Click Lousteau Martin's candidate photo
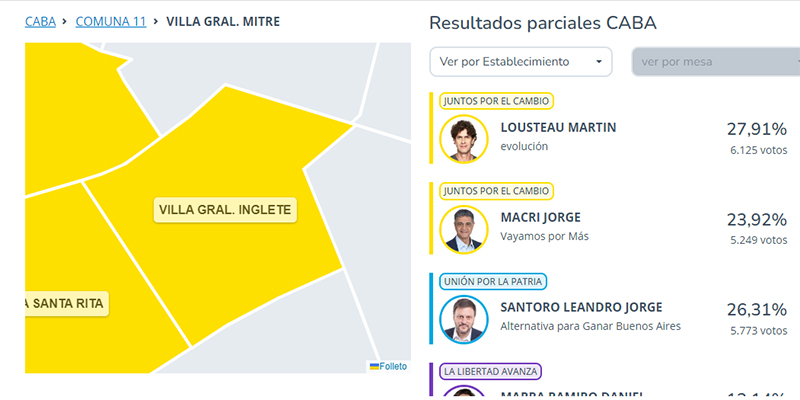The height and width of the screenshot is (400, 800). [x=464, y=139]
